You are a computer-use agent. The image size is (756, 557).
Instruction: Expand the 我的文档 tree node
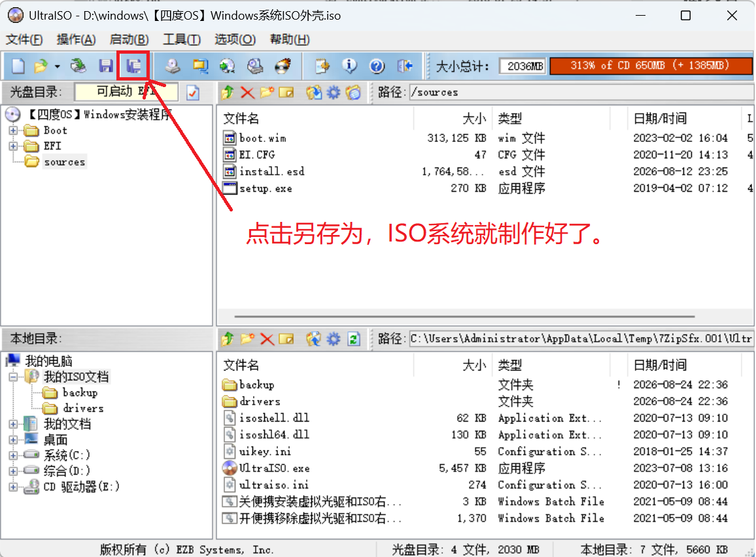tap(13, 423)
